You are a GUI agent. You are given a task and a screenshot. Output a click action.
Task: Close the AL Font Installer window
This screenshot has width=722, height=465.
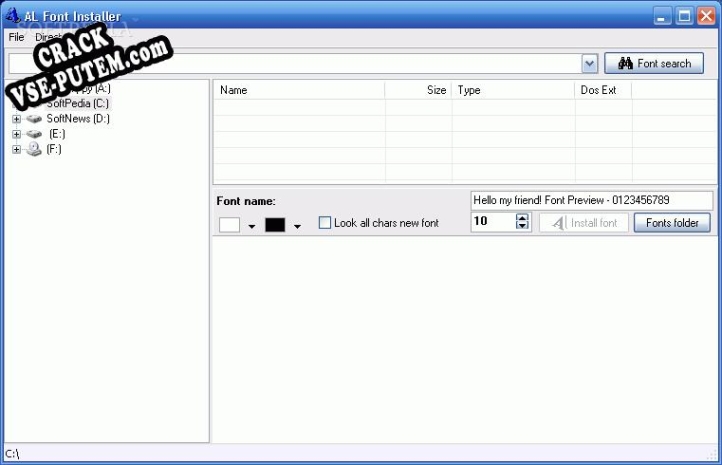pos(706,16)
